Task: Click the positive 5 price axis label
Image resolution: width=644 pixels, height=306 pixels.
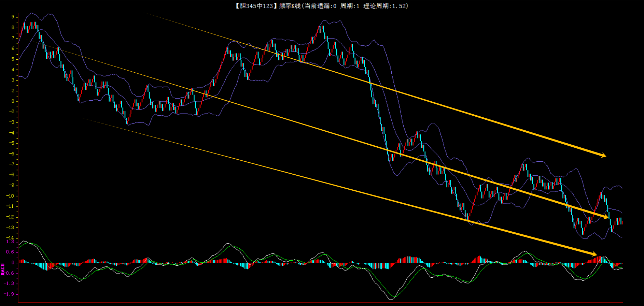Action: [x=13, y=59]
